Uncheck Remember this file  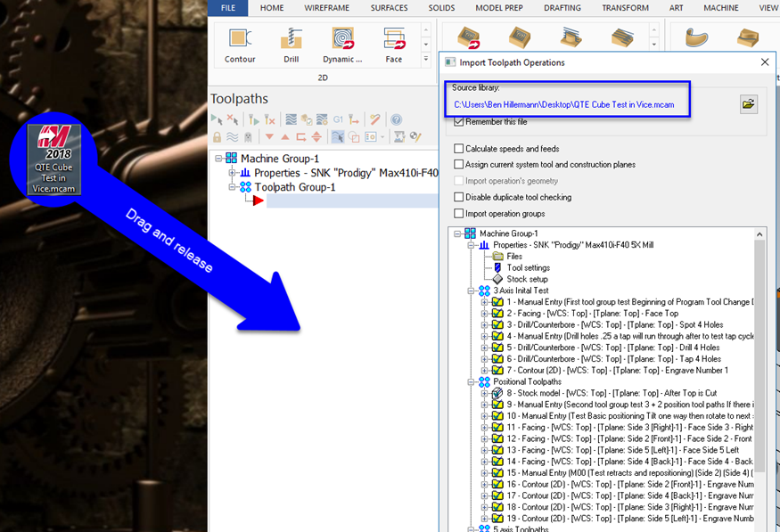459,122
